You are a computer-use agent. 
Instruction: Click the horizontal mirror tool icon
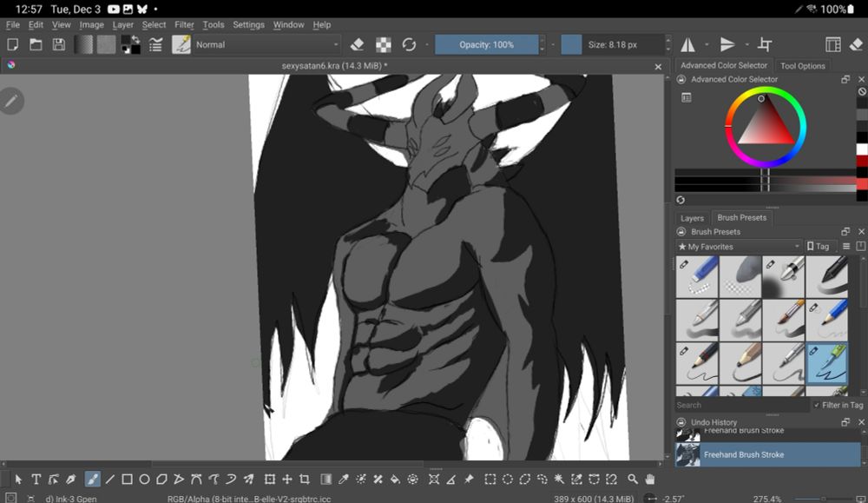point(687,44)
